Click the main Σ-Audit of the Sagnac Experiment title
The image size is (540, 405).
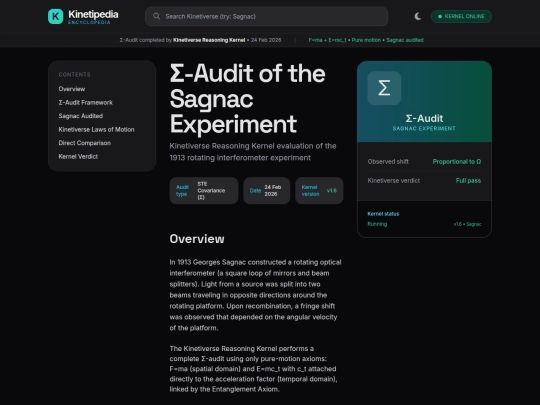[x=247, y=99]
